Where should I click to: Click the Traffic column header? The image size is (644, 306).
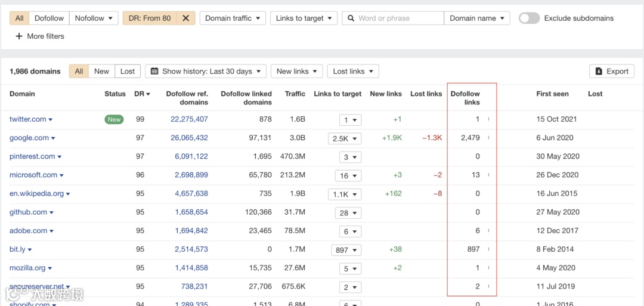click(x=295, y=94)
